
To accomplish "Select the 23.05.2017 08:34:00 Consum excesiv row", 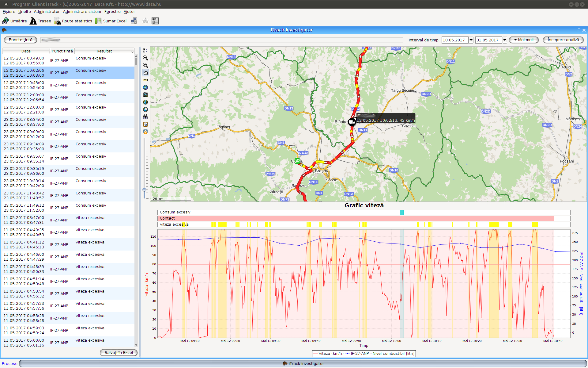I will [x=68, y=122].
